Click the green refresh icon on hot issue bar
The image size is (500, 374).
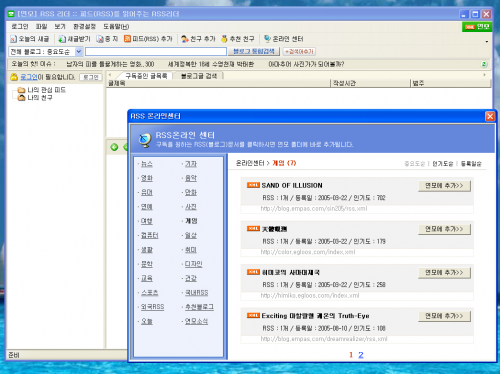pyautogui.click(x=484, y=64)
